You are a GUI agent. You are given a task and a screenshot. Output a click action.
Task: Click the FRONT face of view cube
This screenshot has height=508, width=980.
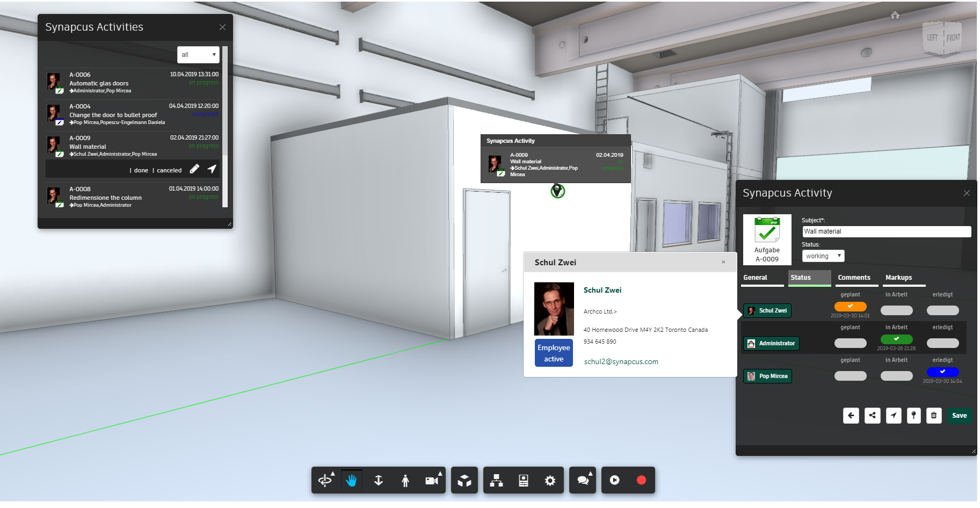click(953, 38)
